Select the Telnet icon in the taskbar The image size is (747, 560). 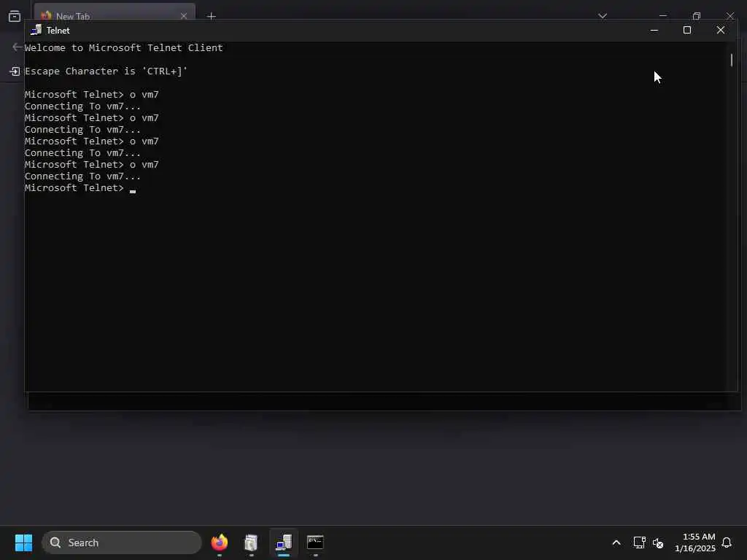pos(284,542)
